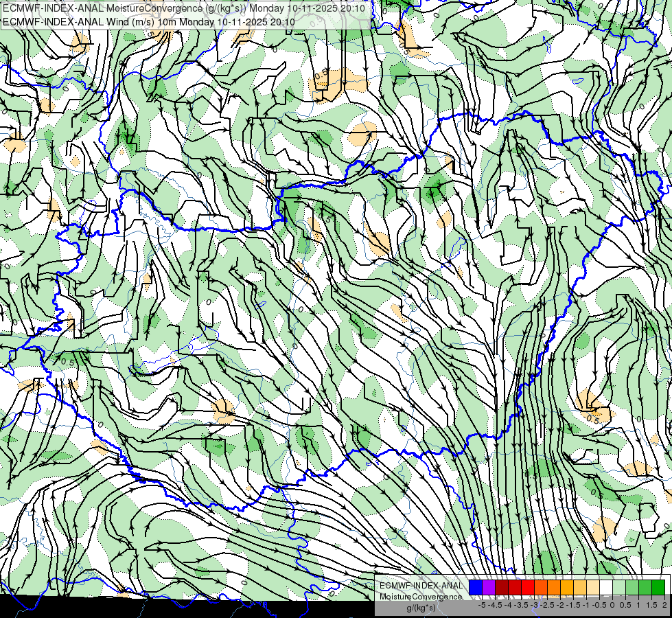Click the -3 legend tick label

[x=535, y=605]
